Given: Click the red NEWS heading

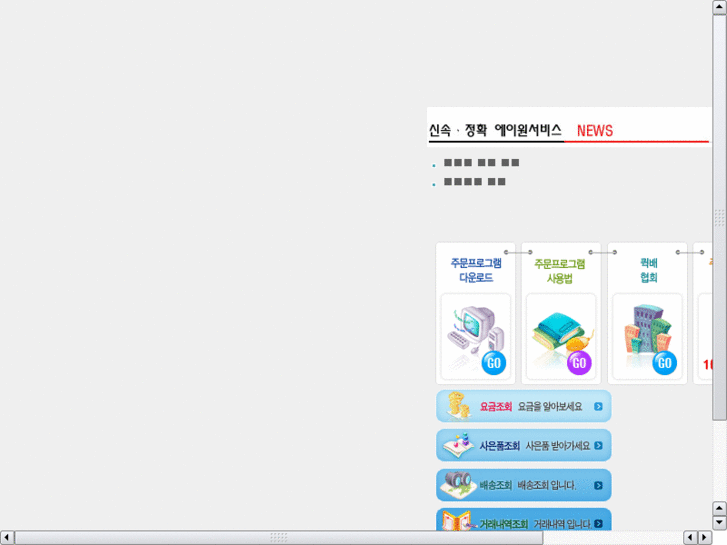Looking at the screenshot, I should (x=595, y=131).
